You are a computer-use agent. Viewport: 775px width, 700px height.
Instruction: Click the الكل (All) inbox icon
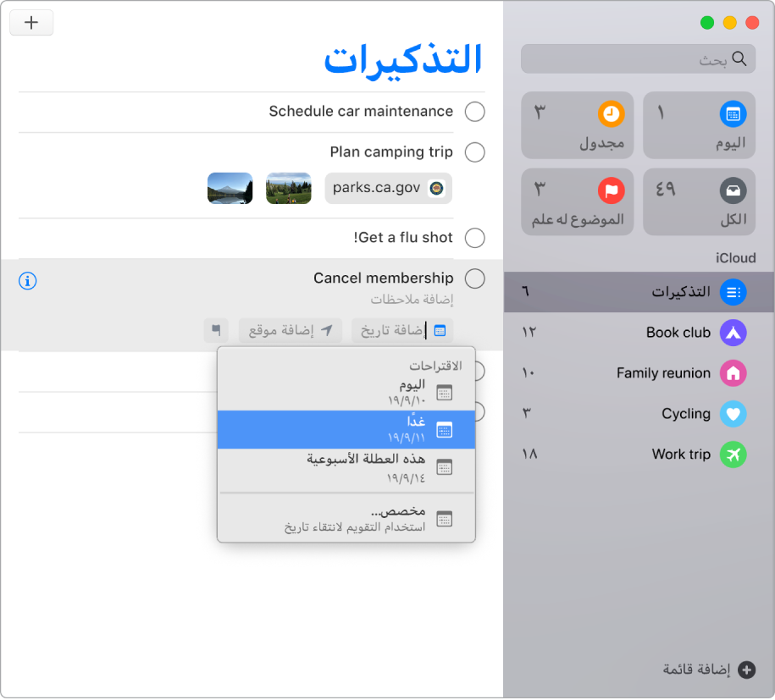point(733,190)
